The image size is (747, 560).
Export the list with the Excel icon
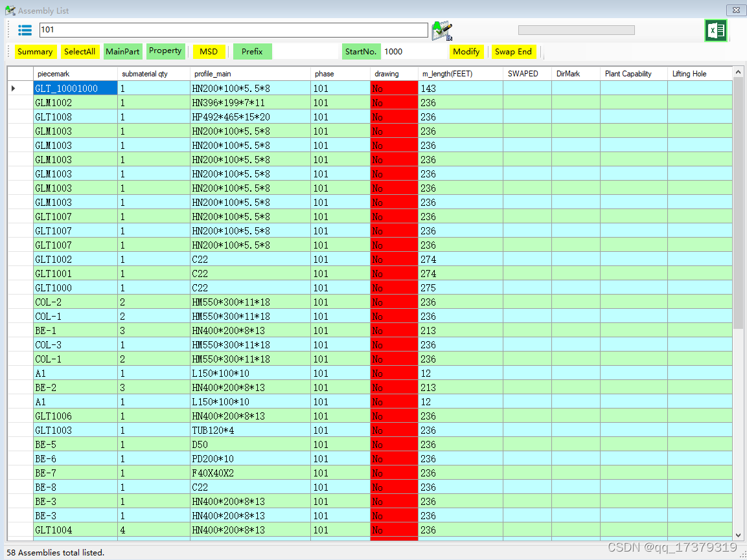(715, 30)
